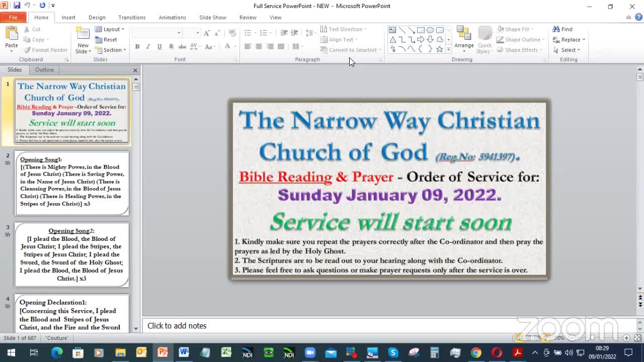
Task: Select the 5-Point Star shape
Action: tap(440, 49)
